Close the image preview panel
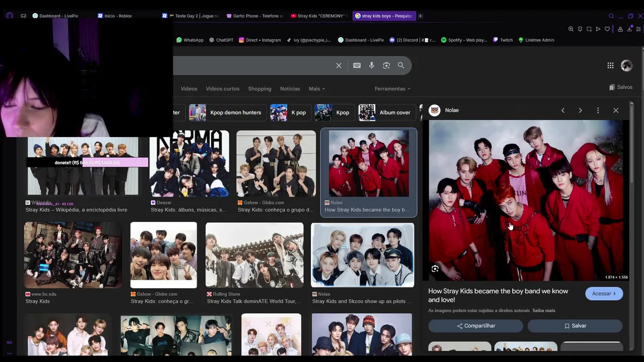The width and height of the screenshot is (644, 362). (x=616, y=110)
